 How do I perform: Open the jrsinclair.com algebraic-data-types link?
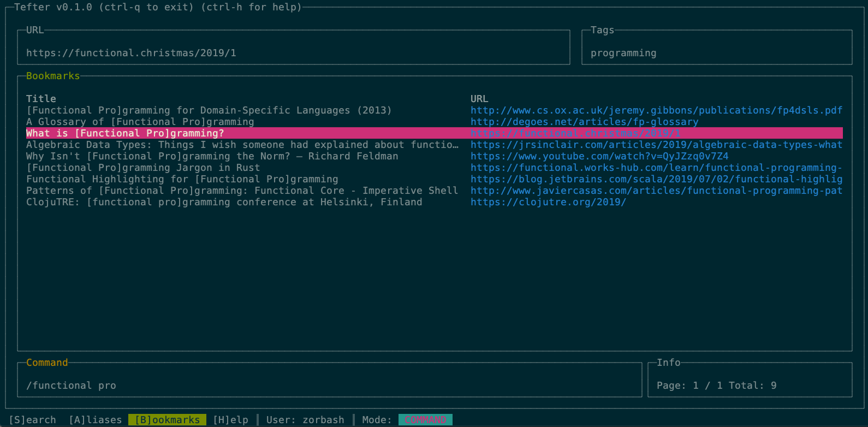click(x=657, y=145)
